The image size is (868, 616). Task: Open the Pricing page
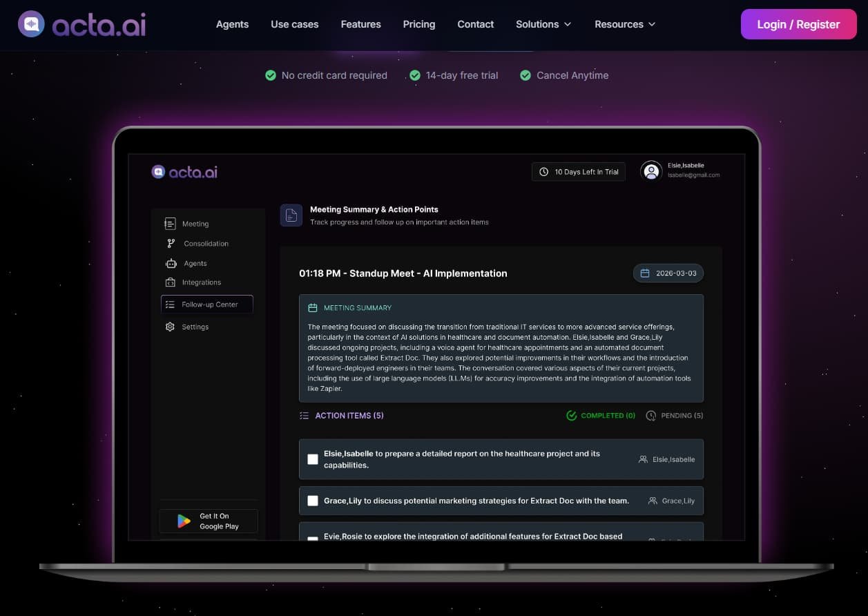pyautogui.click(x=418, y=24)
